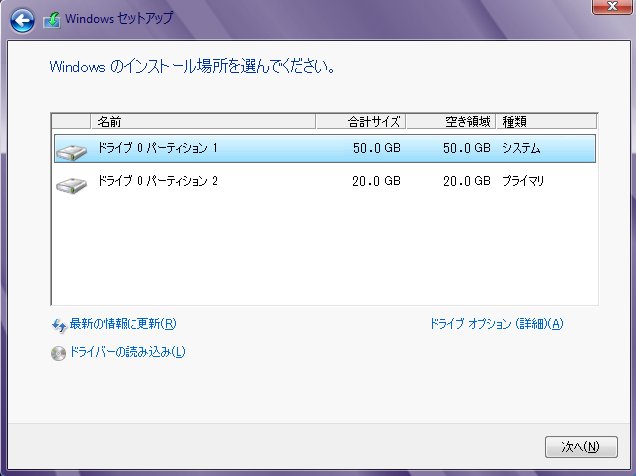Click the Windows Setup title icon

point(52,20)
